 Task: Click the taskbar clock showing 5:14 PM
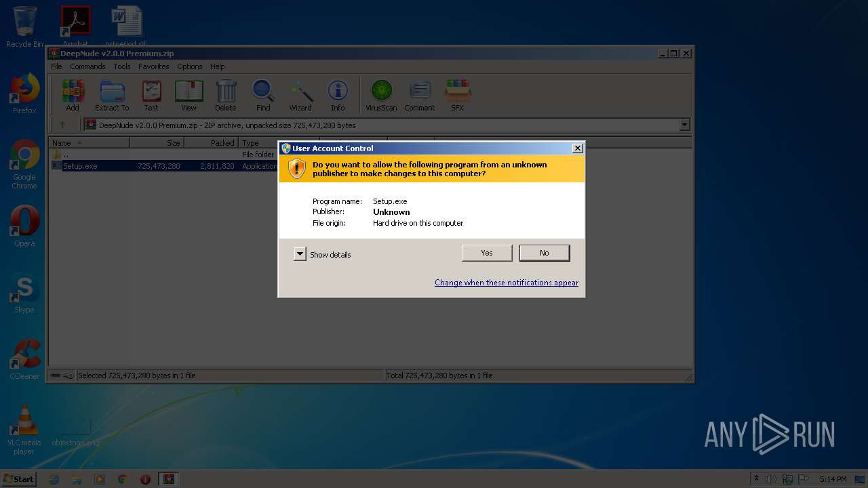click(833, 479)
